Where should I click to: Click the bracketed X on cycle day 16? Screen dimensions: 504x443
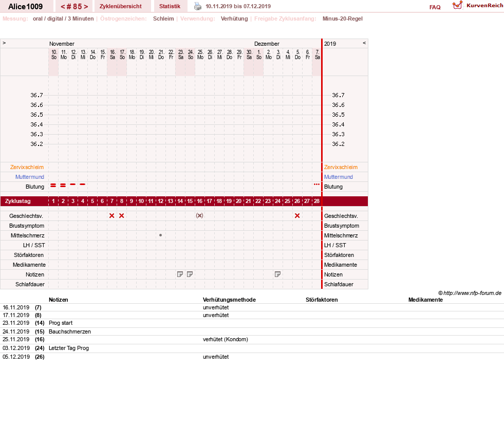click(x=200, y=216)
